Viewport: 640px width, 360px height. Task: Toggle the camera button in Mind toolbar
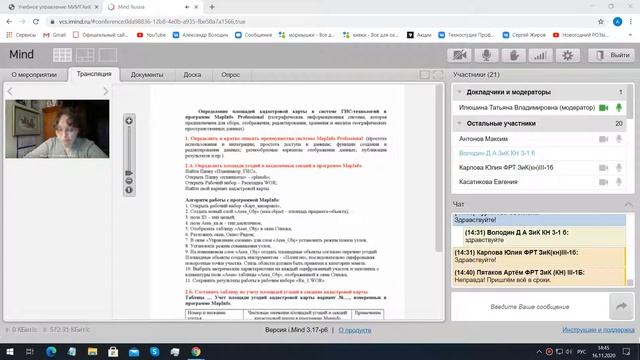pos(459,55)
